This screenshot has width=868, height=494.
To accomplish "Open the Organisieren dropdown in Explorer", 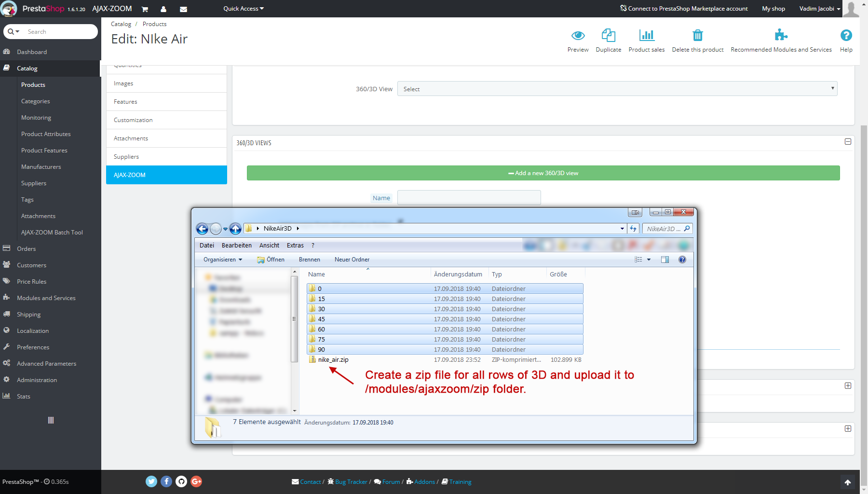I will click(x=223, y=260).
